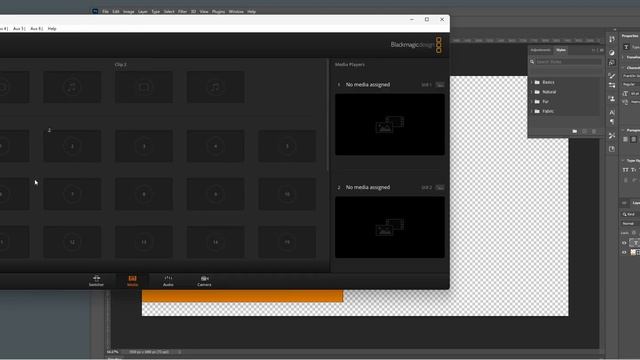Select still slot 8 in media pool

click(x=144, y=194)
